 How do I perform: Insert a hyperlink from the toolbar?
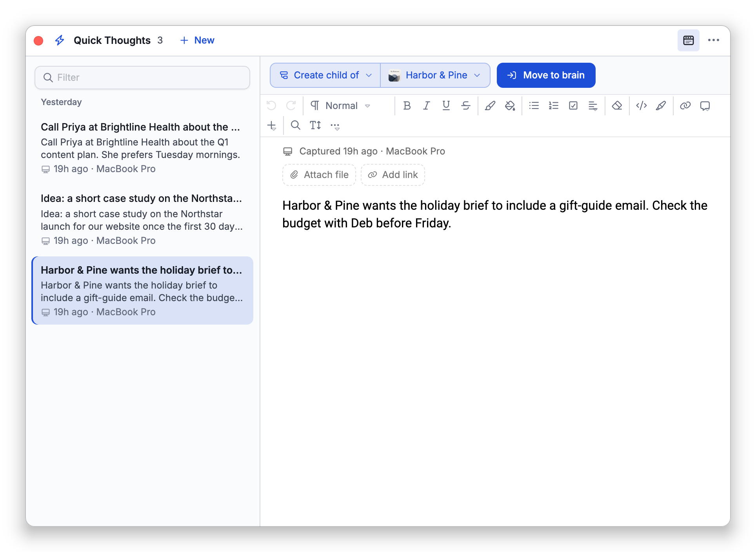(685, 105)
